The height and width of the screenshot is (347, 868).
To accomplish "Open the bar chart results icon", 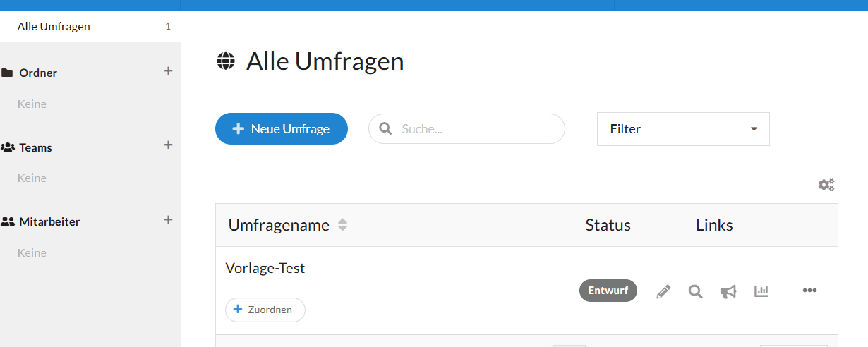I will pyautogui.click(x=761, y=291).
